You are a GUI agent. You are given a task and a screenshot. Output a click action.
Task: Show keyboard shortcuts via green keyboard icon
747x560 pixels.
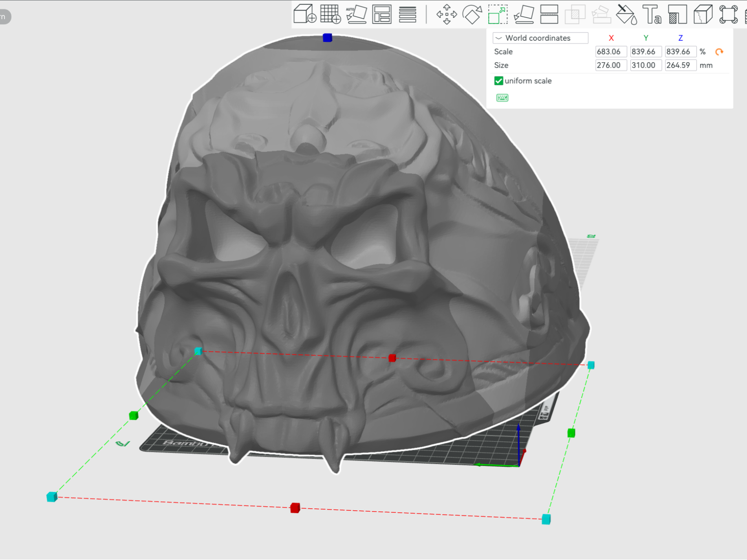[502, 98]
